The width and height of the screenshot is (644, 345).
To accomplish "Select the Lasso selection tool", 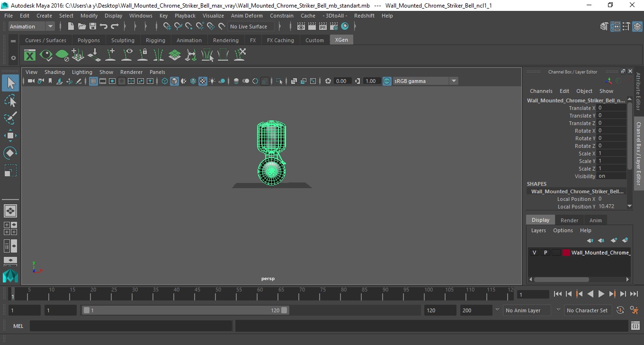I will (10, 100).
